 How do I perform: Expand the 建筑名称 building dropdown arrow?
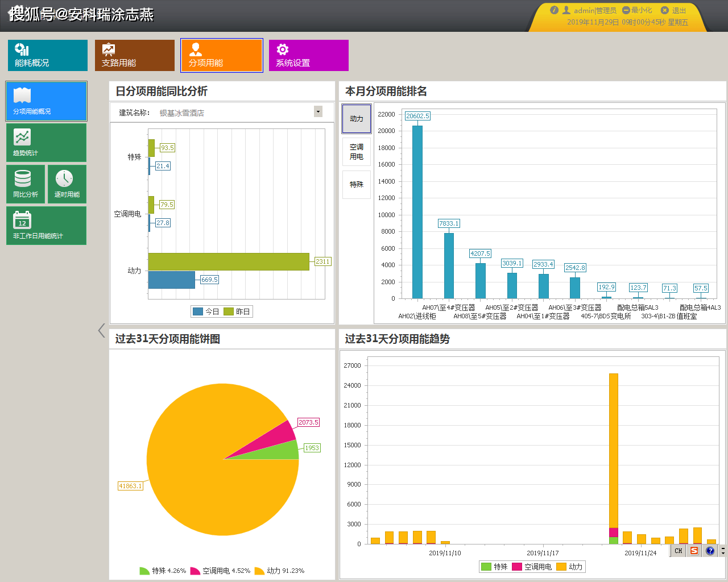point(318,111)
